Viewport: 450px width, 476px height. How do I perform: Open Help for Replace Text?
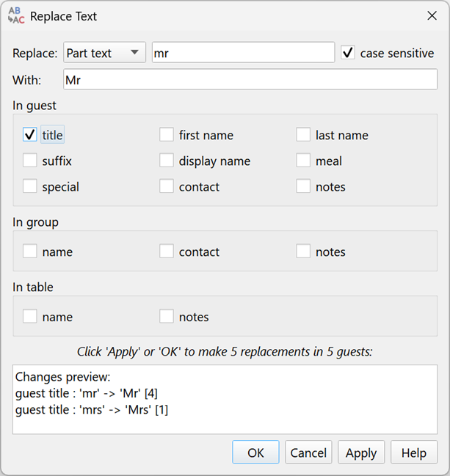(414, 453)
